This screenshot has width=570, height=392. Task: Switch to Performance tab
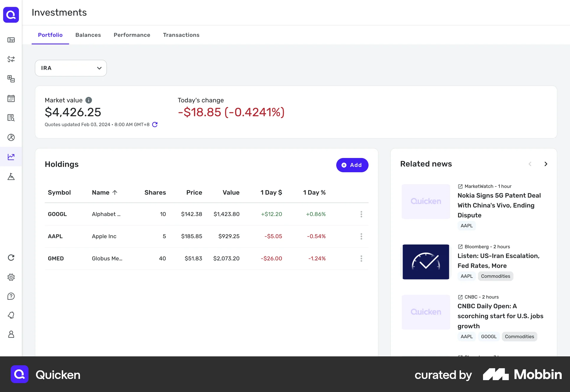pos(132,35)
